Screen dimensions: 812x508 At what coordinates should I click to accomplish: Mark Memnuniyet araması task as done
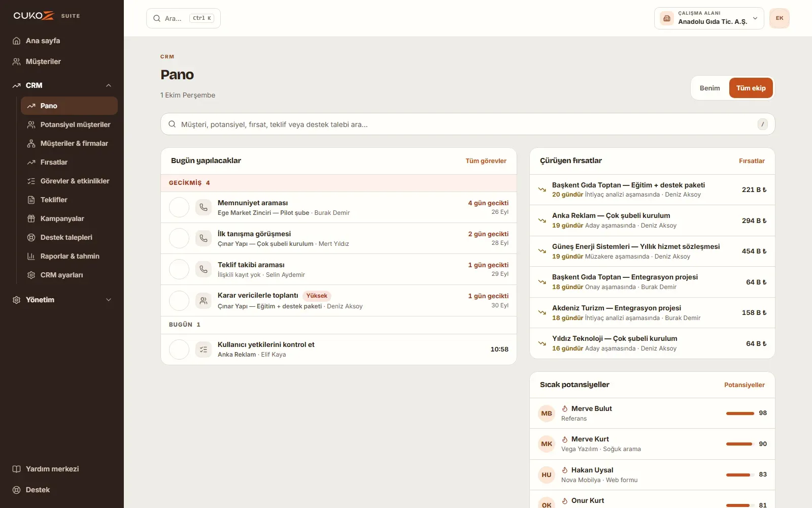(179, 207)
